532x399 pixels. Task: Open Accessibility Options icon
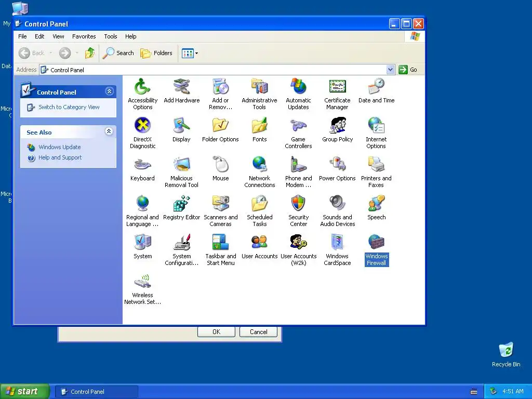coord(142,87)
